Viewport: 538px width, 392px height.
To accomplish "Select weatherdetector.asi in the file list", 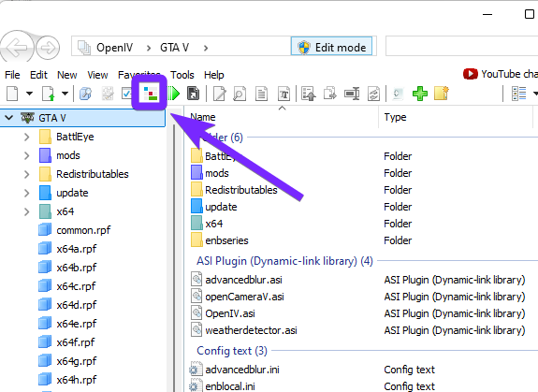I will click(x=251, y=330).
